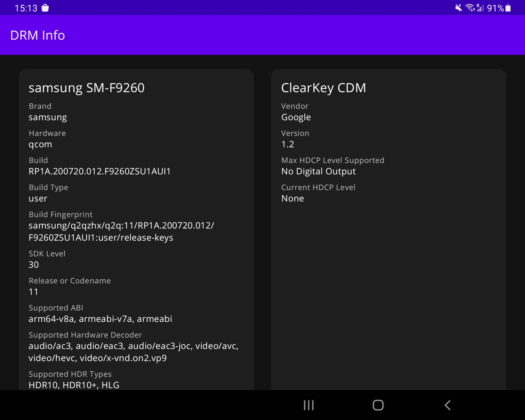Select the samsung SM-F9260 card title
525x420 pixels.
[x=87, y=88]
